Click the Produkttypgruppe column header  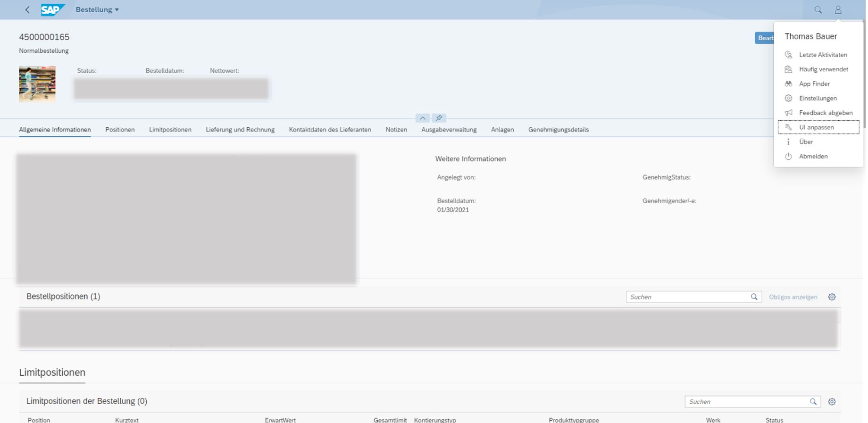(x=574, y=420)
